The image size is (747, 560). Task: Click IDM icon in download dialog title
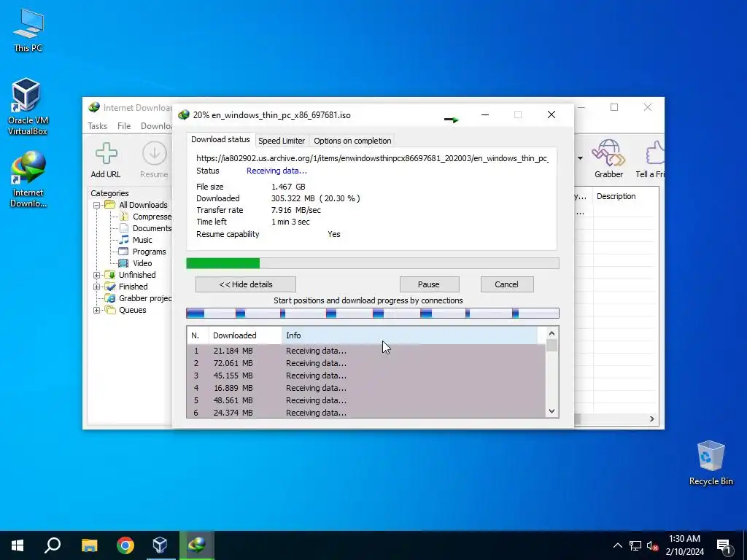(x=183, y=115)
